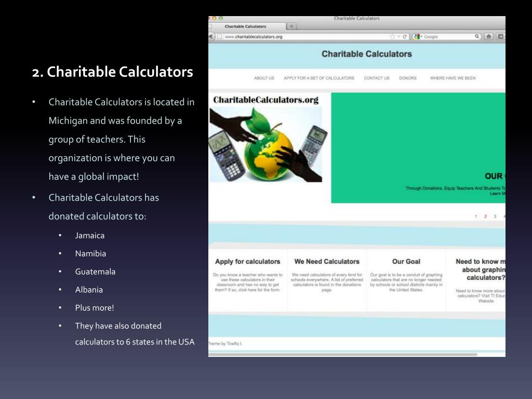The height and width of the screenshot is (399, 532).
Task: Click the Plus more! bullet text
Action: coord(95,308)
